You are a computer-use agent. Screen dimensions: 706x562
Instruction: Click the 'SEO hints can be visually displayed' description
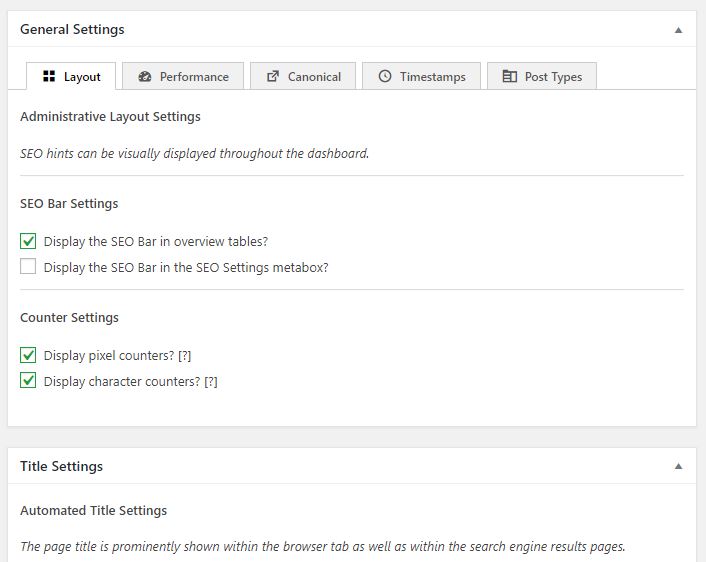click(x=195, y=154)
